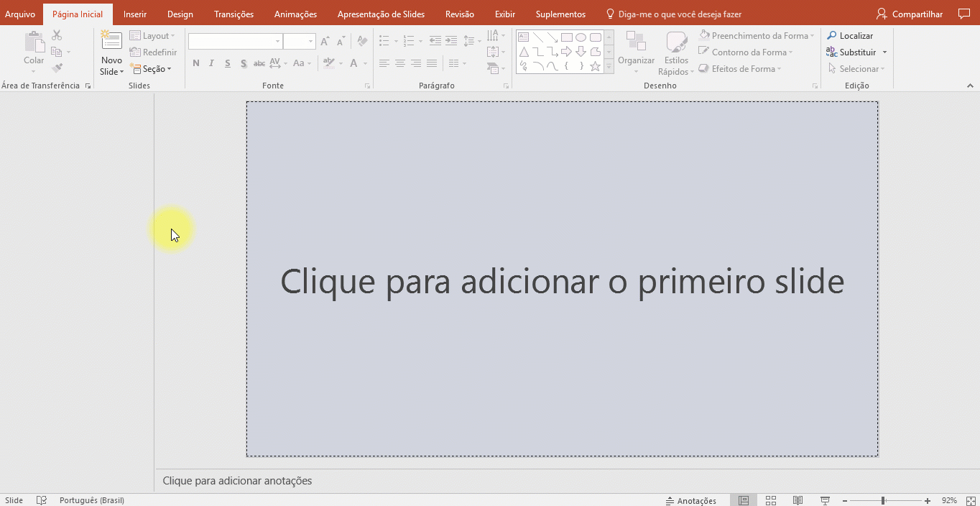980x506 pixels.
Task: Select the right arrow shape
Action: pyautogui.click(x=566, y=52)
